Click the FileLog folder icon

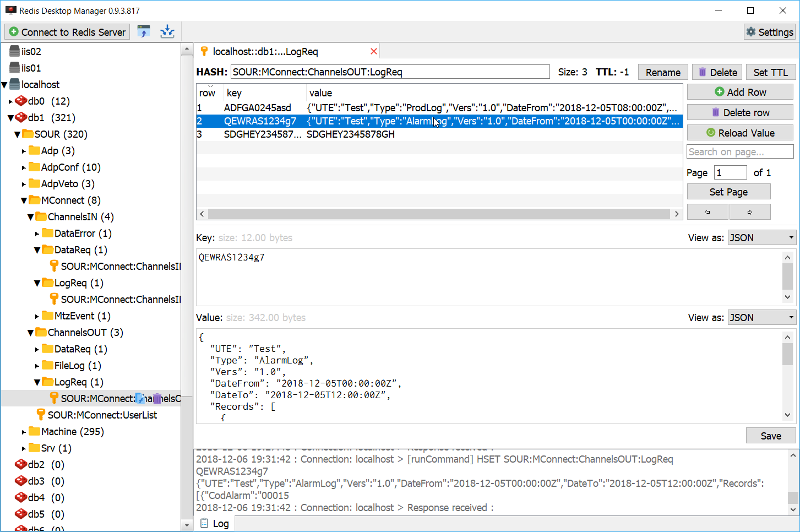click(48, 365)
